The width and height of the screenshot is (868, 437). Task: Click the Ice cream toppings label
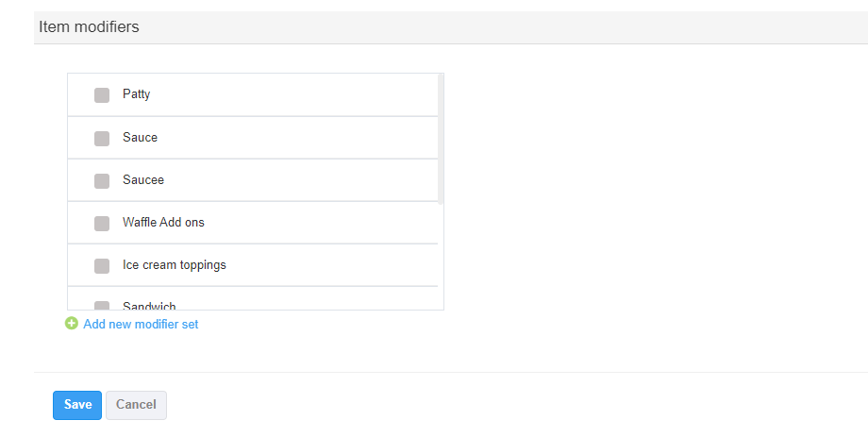tap(175, 265)
